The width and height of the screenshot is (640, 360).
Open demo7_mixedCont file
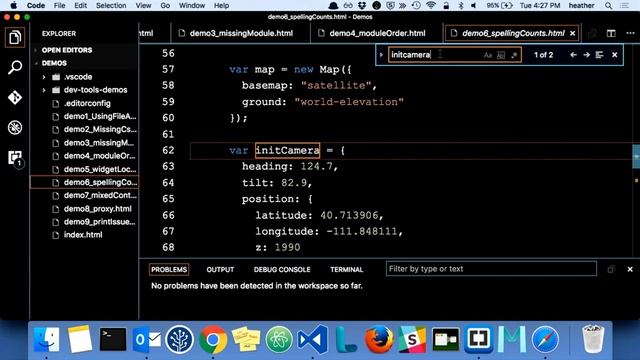[100, 195]
